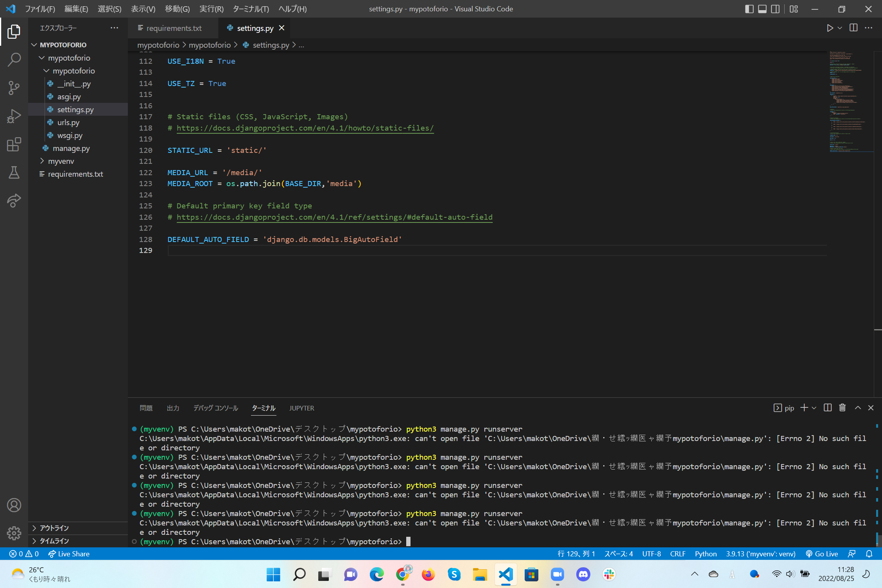This screenshot has height=588, width=882.
Task: Show hidden system tray icons chevron
Action: tap(694, 574)
